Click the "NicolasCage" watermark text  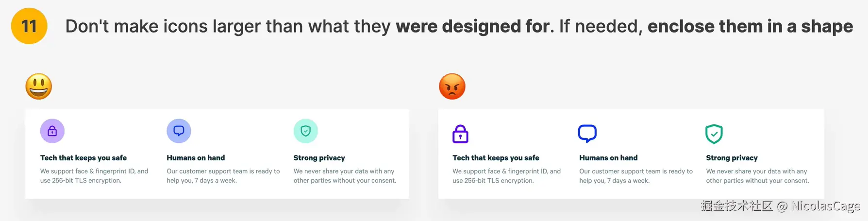click(826, 206)
